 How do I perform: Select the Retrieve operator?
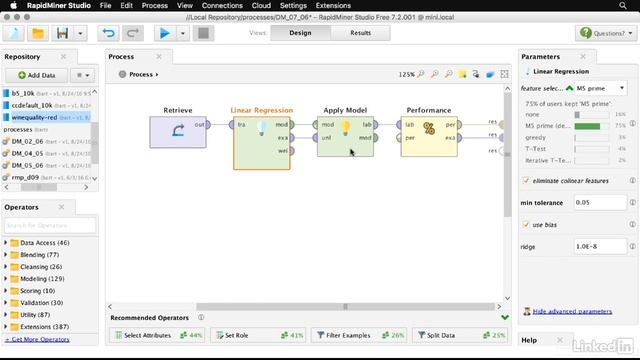(178, 132)
